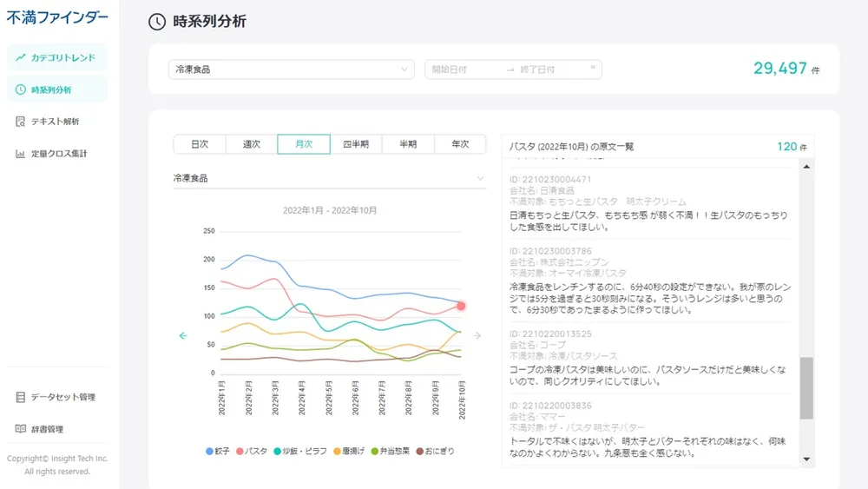Click the 定量クロス集計 bar chart icon

(x=21, y=154)
